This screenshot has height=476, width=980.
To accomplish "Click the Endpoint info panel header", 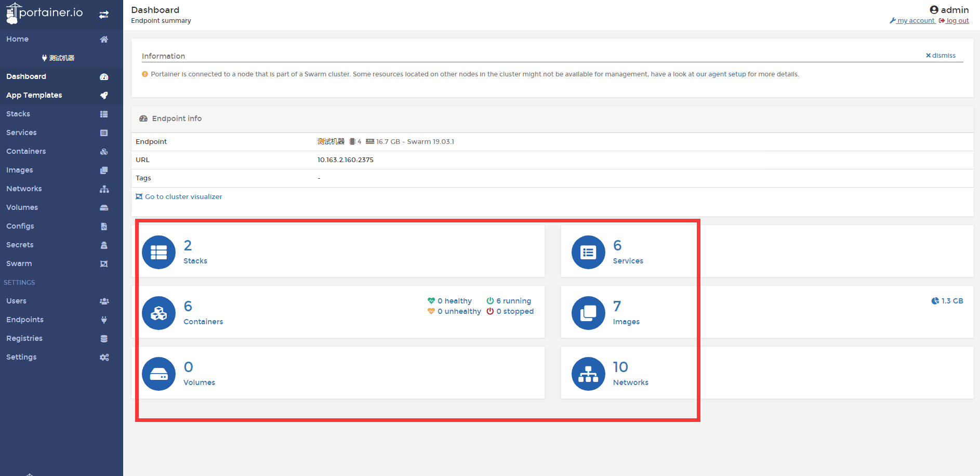I will point(552,118).
